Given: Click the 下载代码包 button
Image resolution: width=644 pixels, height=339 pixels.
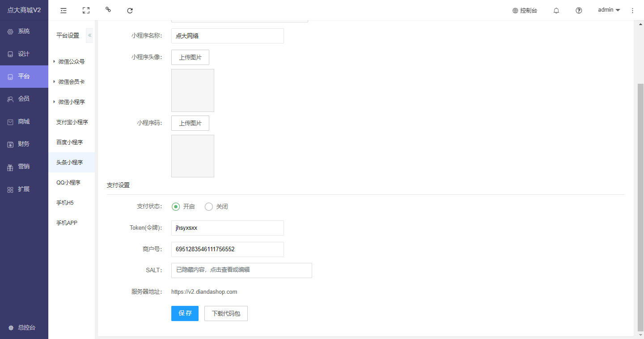Looking at the screenshot, I should point(226,313).
